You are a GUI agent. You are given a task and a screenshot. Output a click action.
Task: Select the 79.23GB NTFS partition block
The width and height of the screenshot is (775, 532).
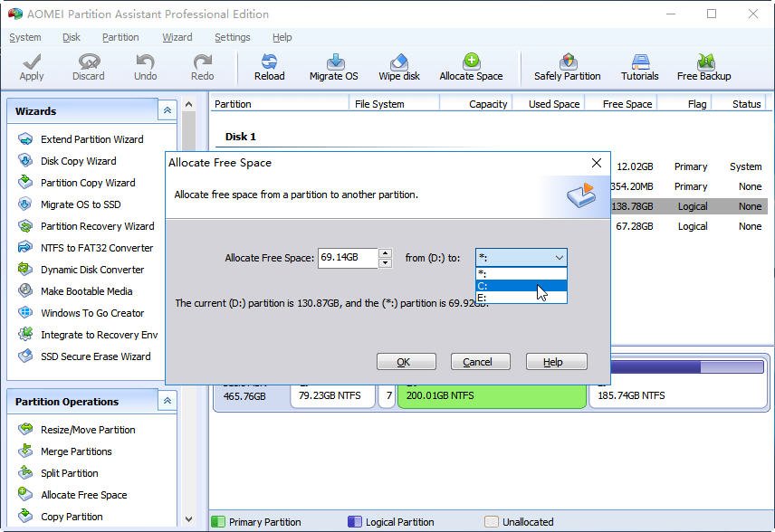click(x=332, y=395)
